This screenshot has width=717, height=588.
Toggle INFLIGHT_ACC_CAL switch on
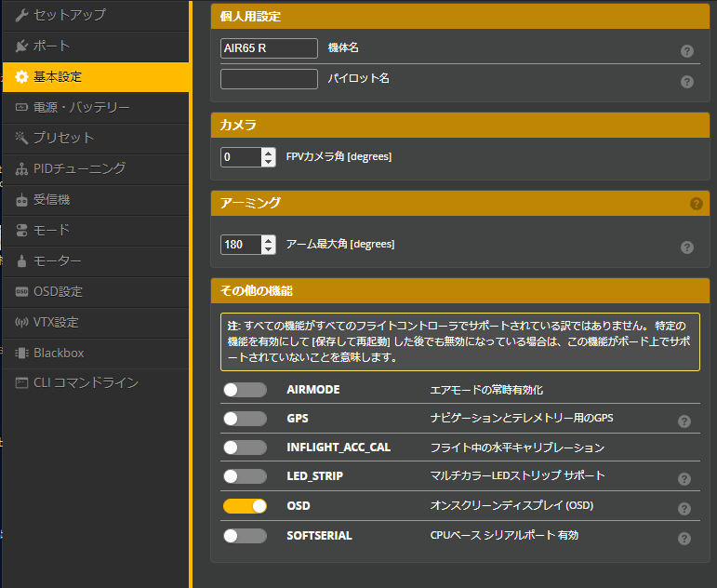(245, 448)
